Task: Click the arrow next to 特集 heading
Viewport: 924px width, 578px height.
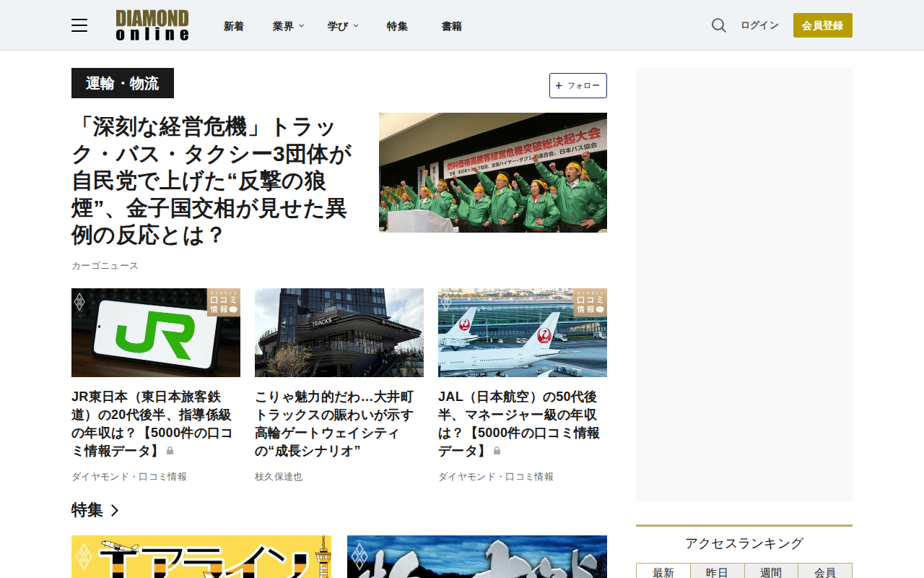Action: pyautogui.click(x=114, y=510)
